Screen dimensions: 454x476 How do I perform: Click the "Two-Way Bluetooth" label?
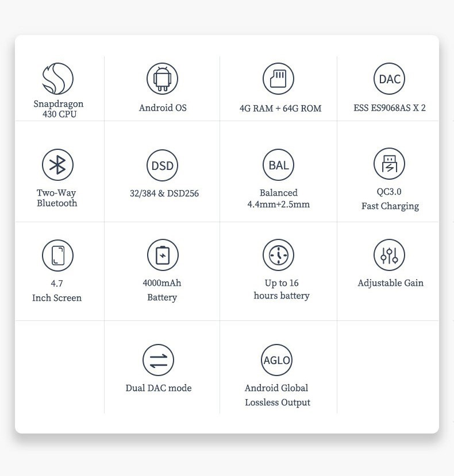tap(57, 198)
